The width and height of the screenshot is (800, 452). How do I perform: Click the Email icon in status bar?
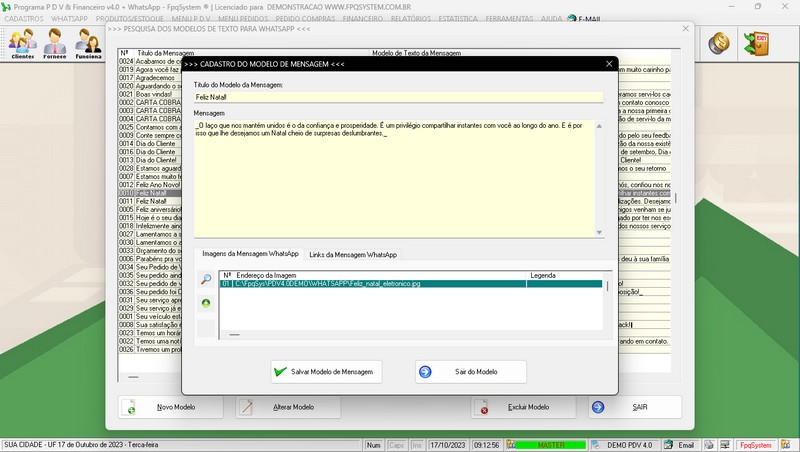coord(681,445)
